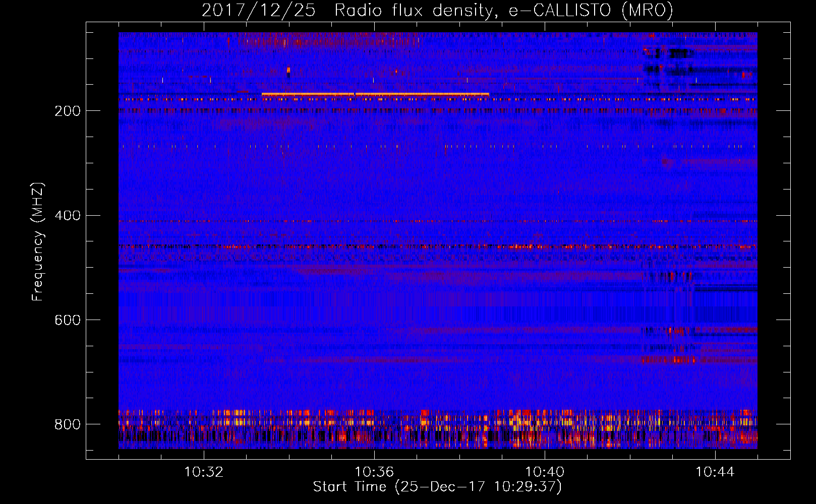Click the 10:44 time tick label
Screen dimensions: 816x504
[x=715, y=472]
